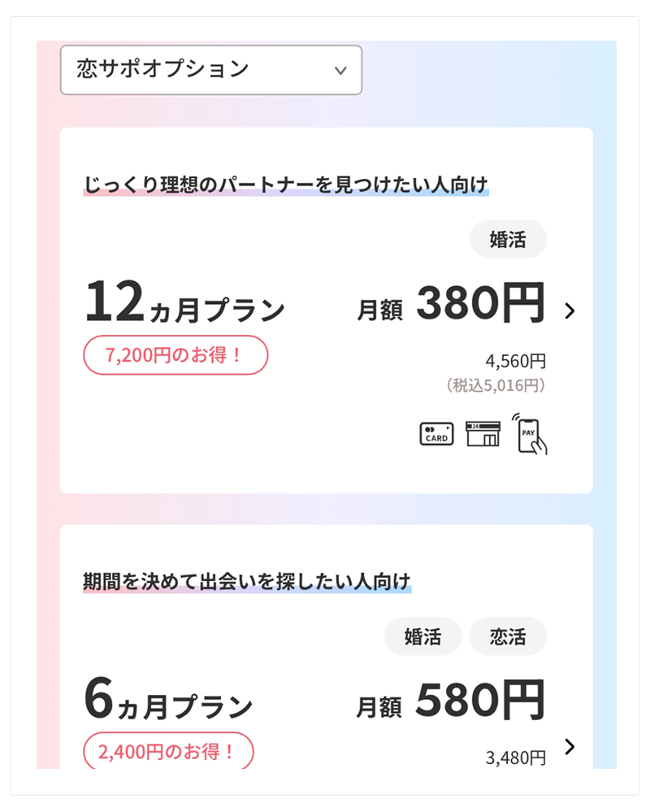The image size is (650, 812).
Task: Click the 恋活 tag
Action: (508, 636)
